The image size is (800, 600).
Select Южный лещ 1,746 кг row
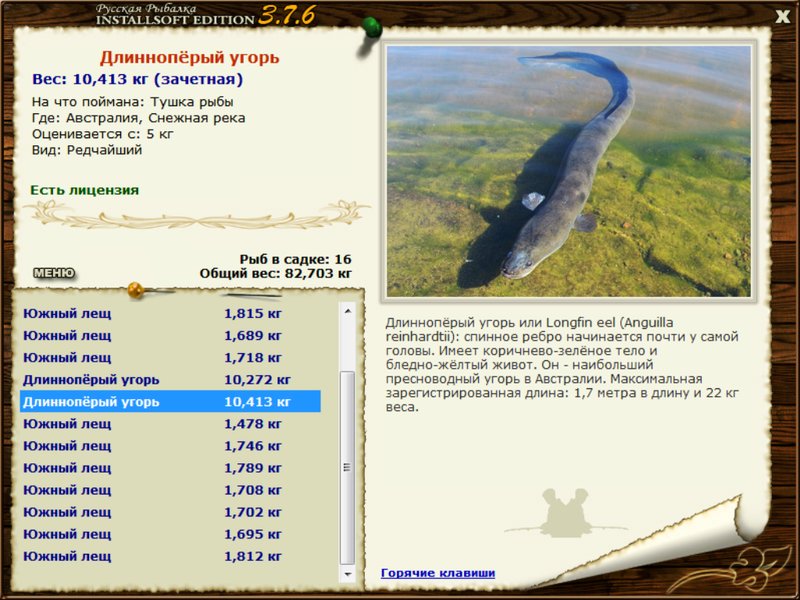pyautogui.click(x=170, y=446)
